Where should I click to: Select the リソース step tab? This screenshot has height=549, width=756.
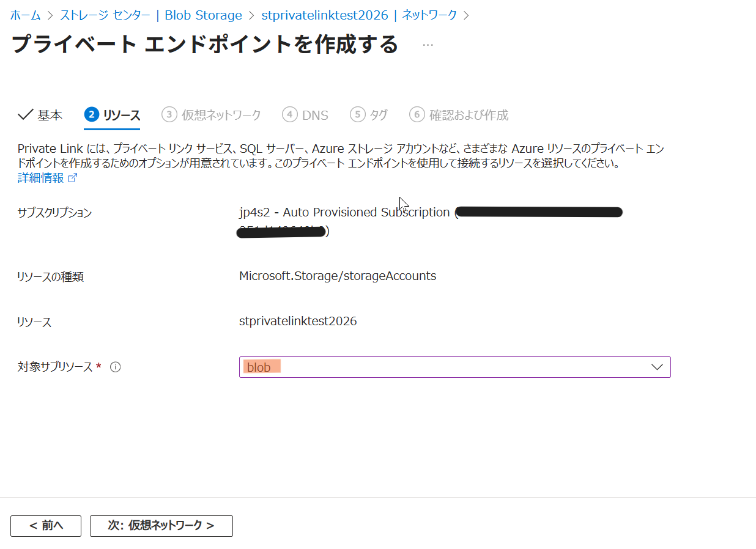click(113, 115)
